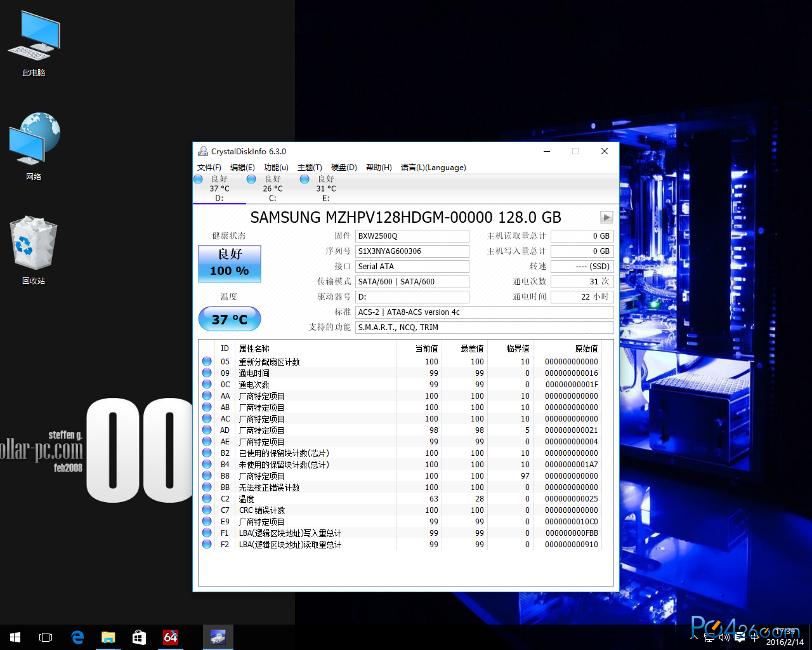Go to next disk with arrow button
This screenshot has width=812, height=650.
(606, 217)
